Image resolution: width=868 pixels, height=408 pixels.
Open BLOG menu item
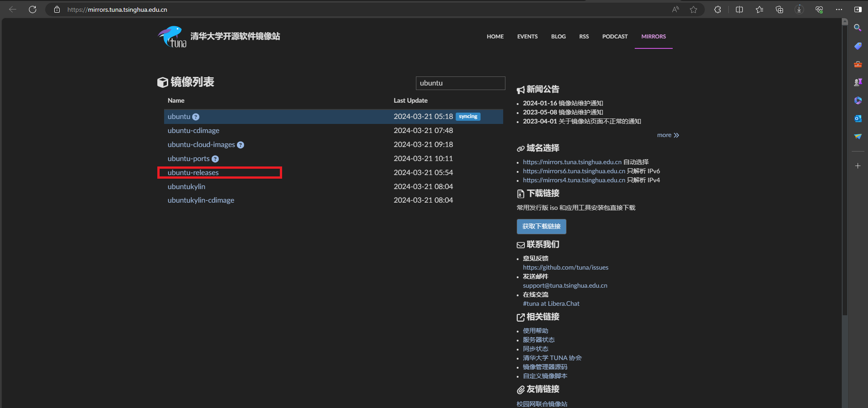click(x=558, y=37)
